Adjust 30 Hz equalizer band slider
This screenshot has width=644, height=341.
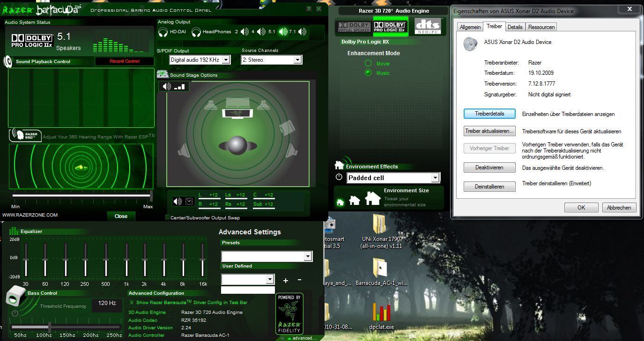(x=26, y=259)
